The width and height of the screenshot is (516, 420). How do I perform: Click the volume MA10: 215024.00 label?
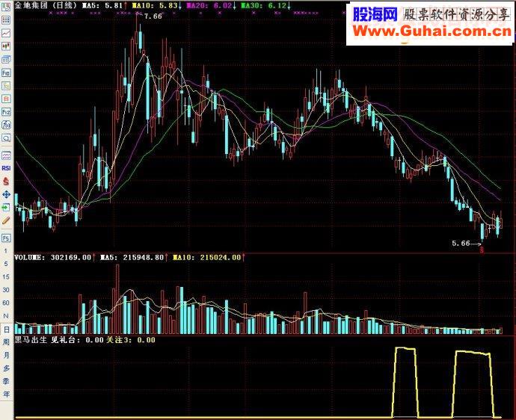[206, 258]
